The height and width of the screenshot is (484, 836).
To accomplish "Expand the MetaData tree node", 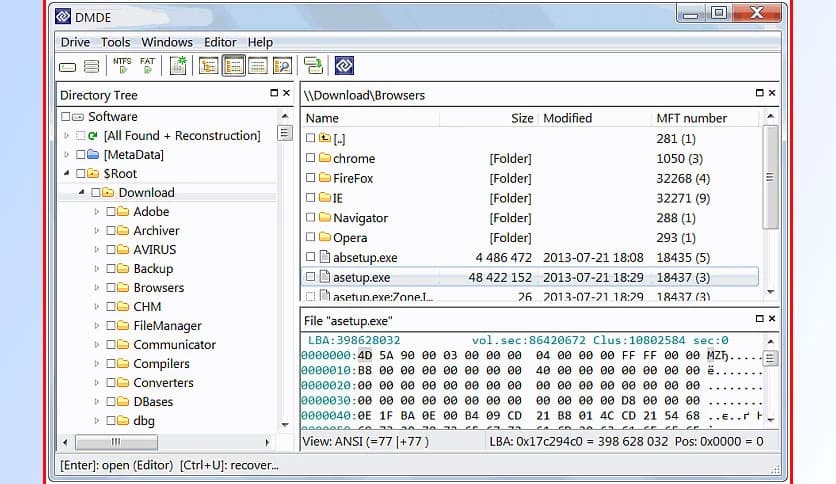I will 67,155.
